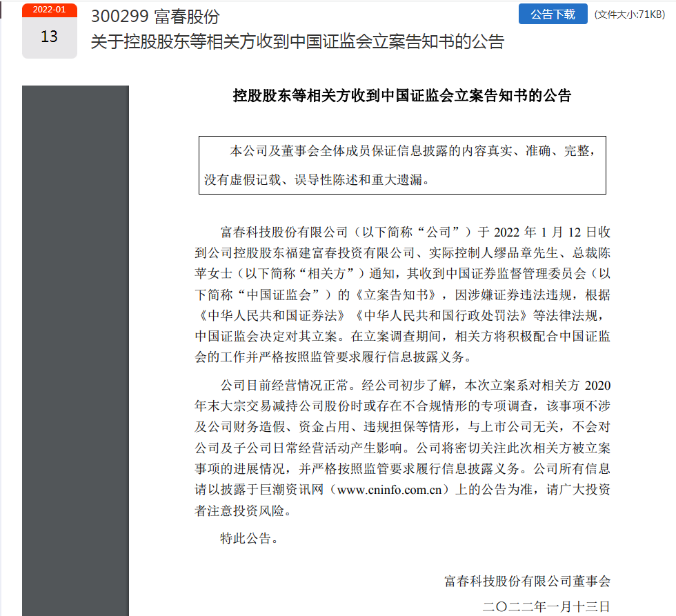Click the line starting 者注意投资风险

243,511
